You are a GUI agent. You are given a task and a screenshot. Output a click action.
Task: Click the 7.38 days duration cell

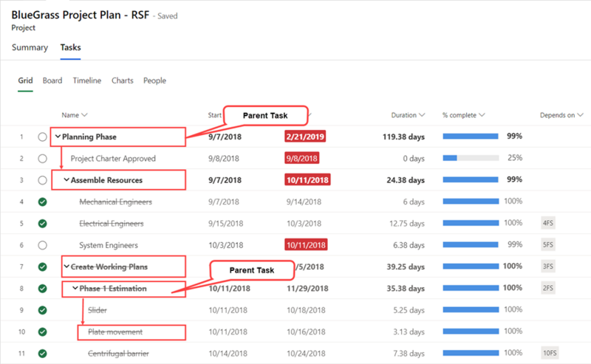[x=409, y=354]
